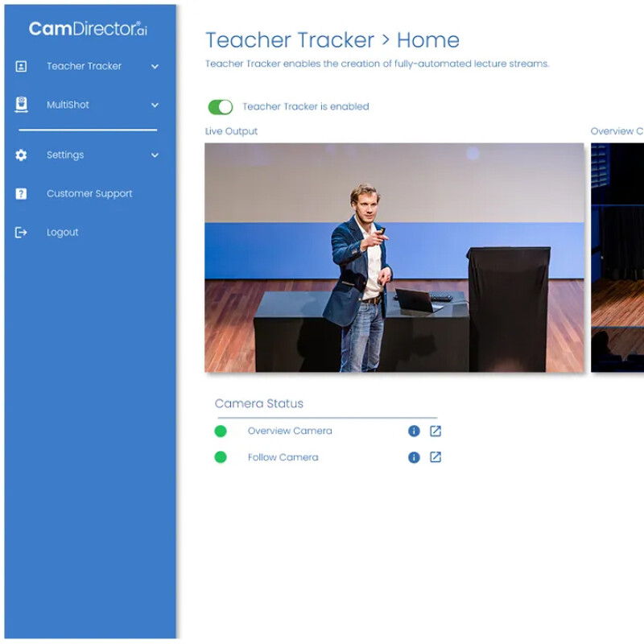Click the Overview Camera video preview
644x644 pixels.
pos(617,258)
